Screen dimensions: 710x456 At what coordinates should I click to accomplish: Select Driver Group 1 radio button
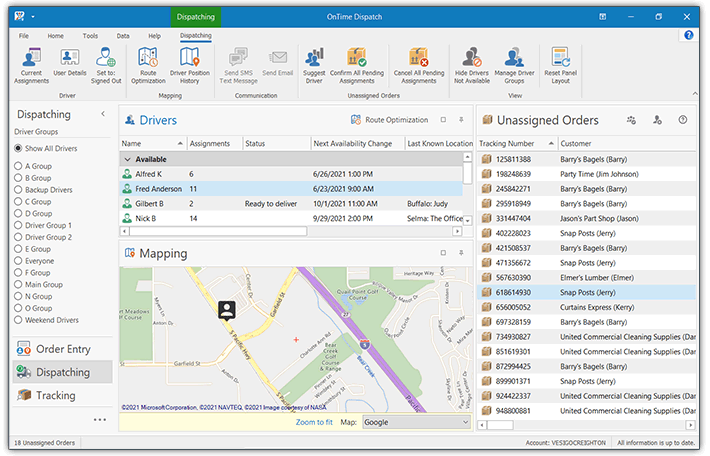(18, 225)
